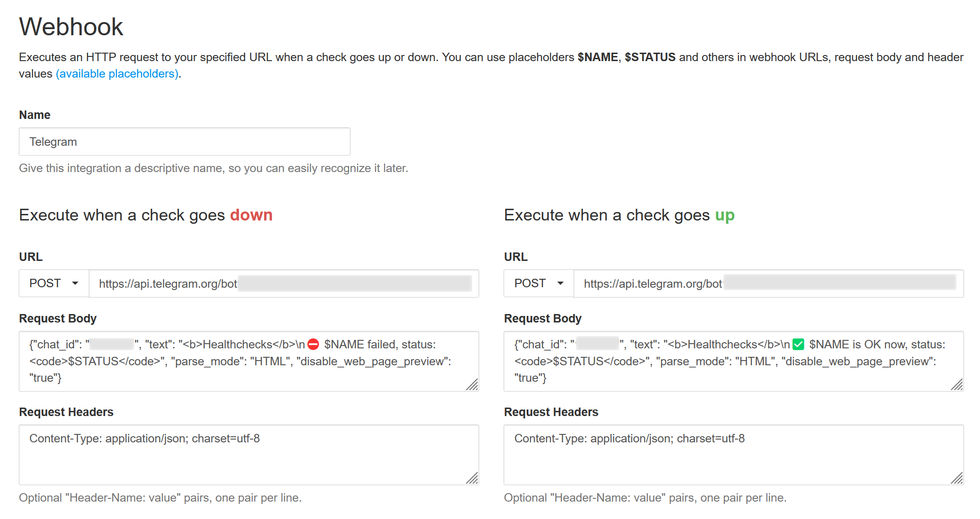
Task: Open POST method dropdown for down URL
Action: click(x=54, y=283)
